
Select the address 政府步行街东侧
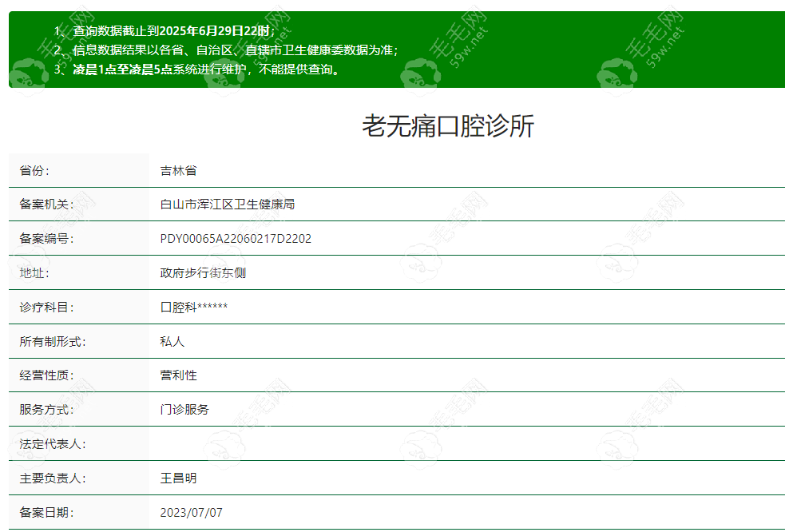203,273
